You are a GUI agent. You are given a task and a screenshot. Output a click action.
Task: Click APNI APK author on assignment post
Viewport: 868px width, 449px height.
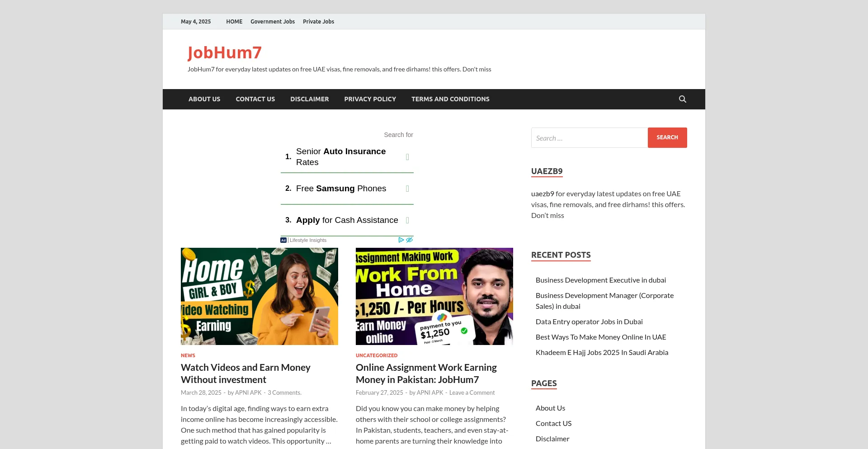(430, 392)
